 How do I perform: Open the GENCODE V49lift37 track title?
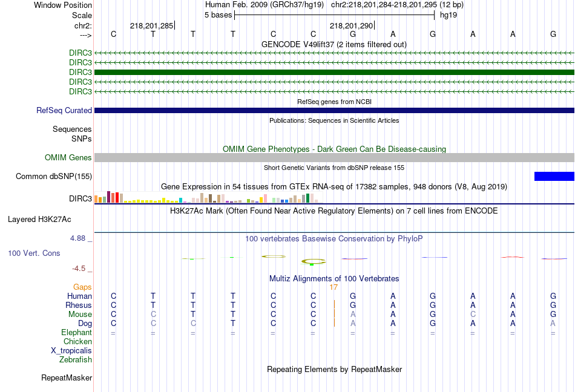333,44
